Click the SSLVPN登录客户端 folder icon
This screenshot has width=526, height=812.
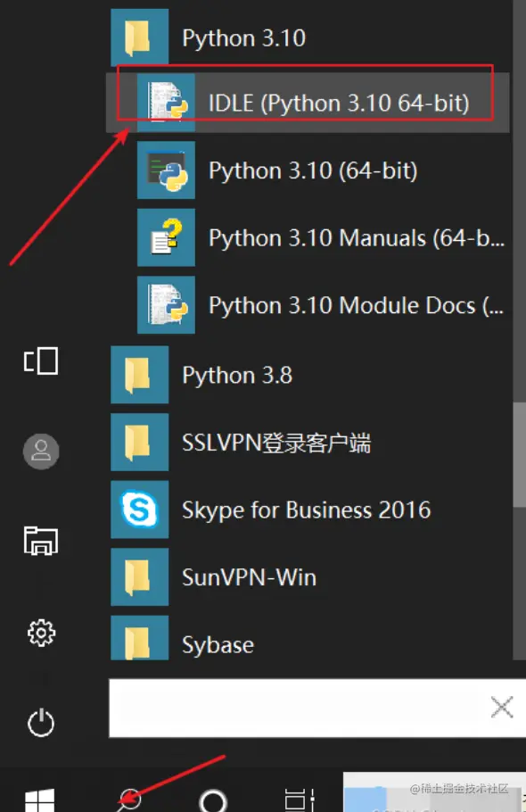click(140, 442)
